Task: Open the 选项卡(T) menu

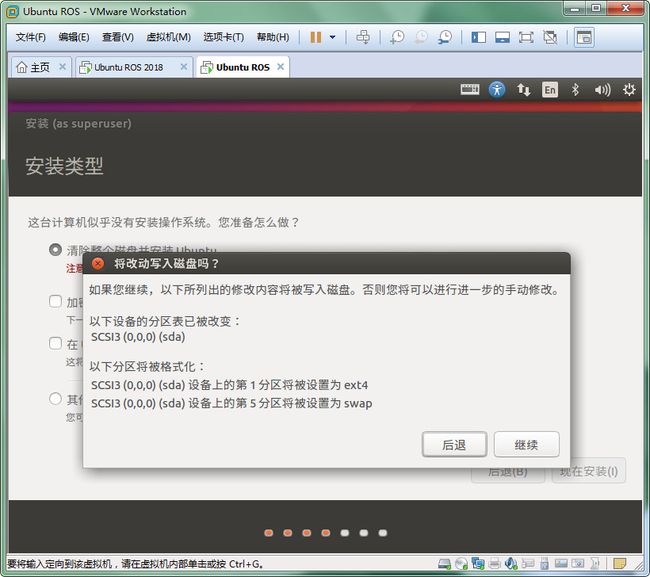Action: click(223, 37)
